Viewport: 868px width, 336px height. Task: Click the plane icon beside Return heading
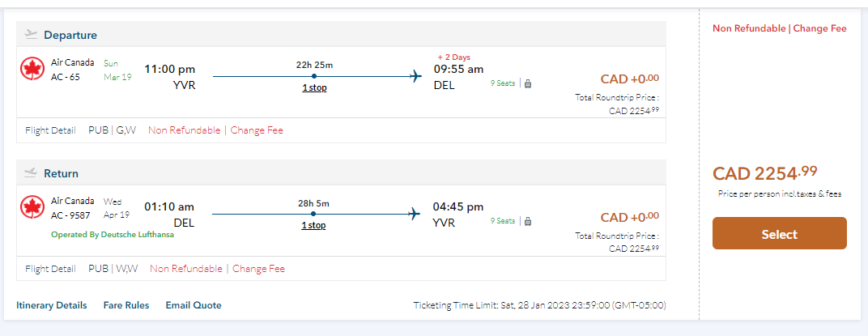pyautogui.click(x=32, y=172)
